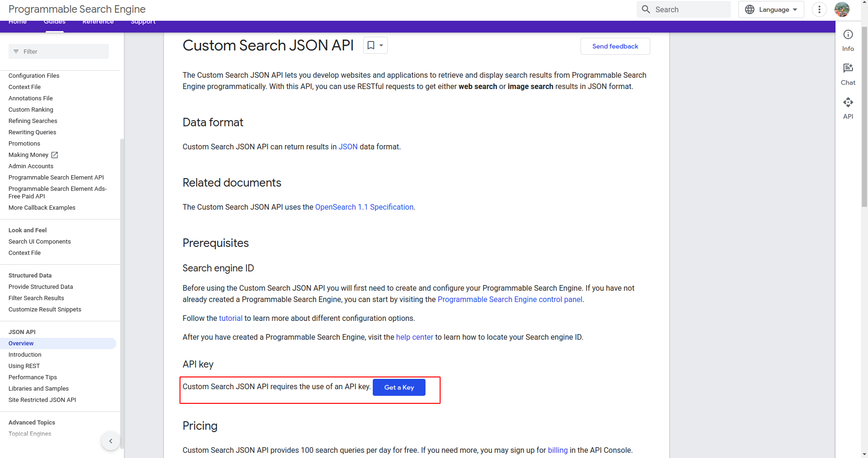Click the search magnifier icon
The image size is (868, 458).
click(646, 9)
